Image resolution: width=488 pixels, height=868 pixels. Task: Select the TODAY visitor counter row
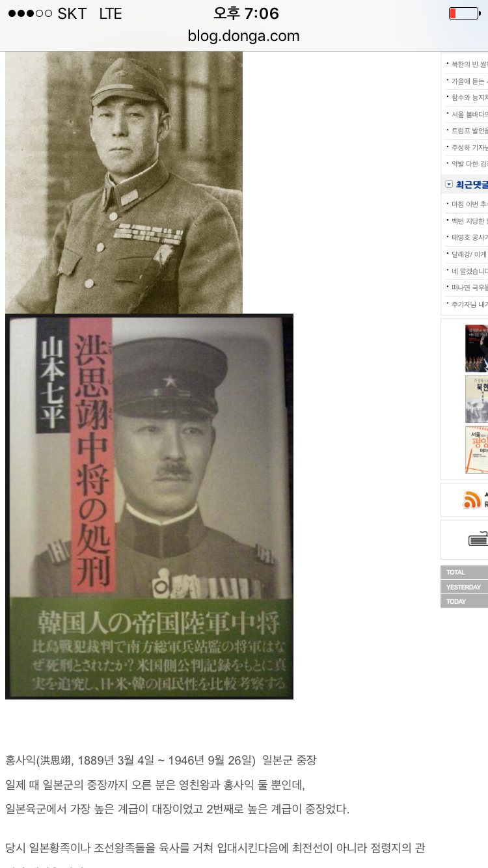click(465, 601)
